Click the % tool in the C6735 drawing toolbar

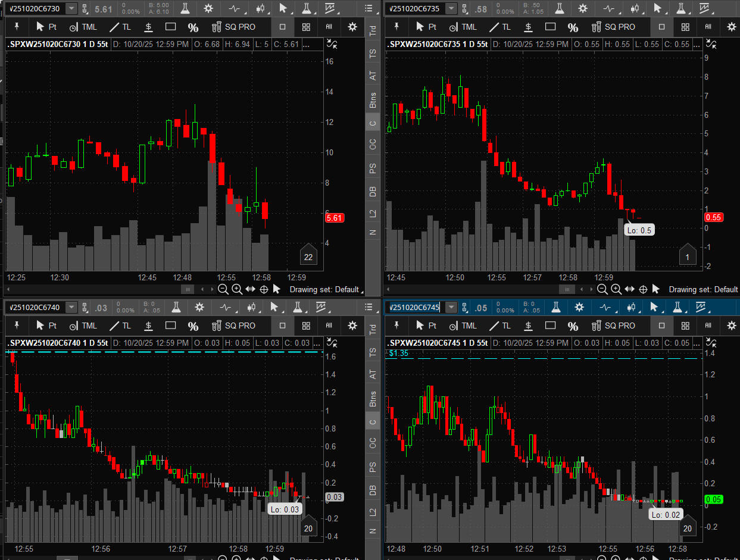click(573, 27)
